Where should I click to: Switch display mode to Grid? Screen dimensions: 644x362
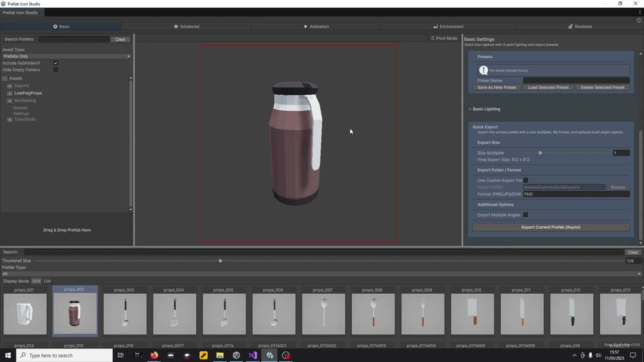[36, 281]
